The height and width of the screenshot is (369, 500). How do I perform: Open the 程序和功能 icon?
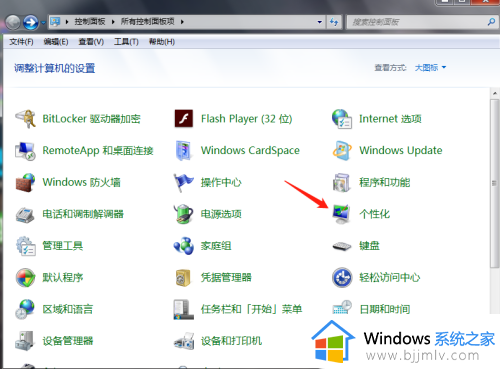pyautogui.click(x=342, y=182)
